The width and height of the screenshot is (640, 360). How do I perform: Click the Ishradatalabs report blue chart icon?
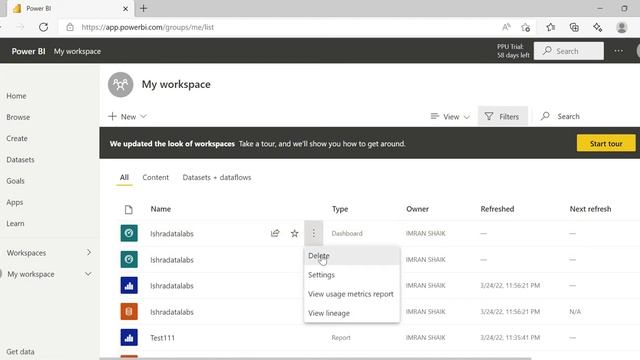(x=129, y=285)
